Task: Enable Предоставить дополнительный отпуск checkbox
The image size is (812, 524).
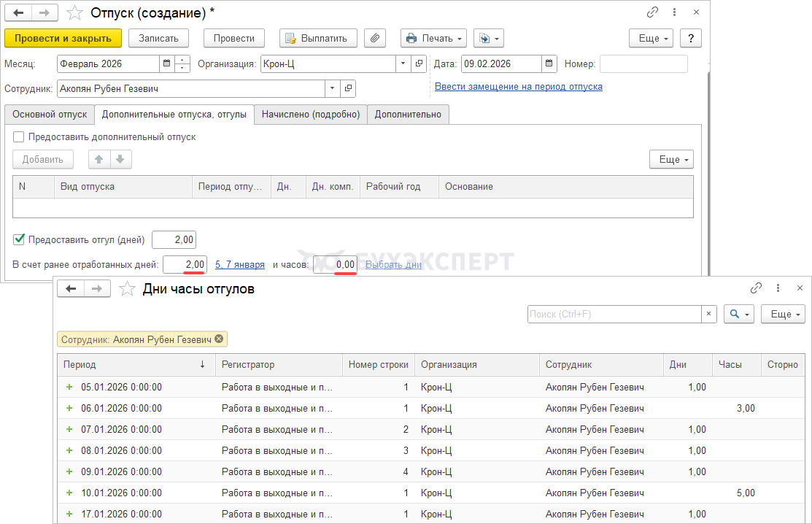Action: coord(19,137)
